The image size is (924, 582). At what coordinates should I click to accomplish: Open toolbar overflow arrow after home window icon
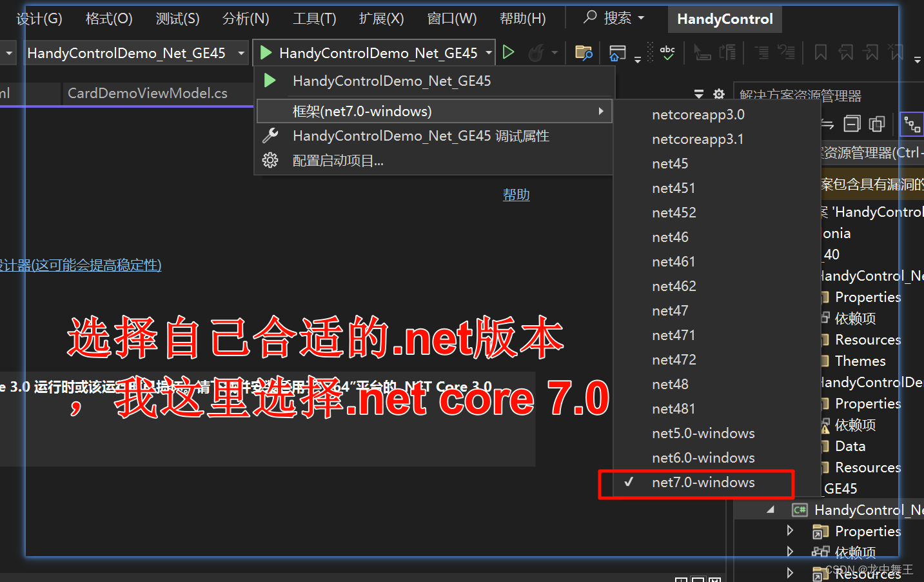[x=638, y=59]
